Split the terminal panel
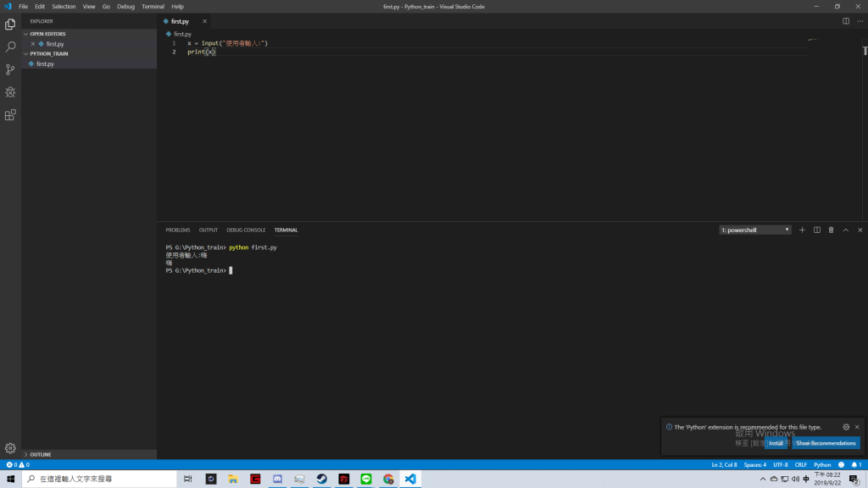The height and width of the screenshot is (488, 868). tap(817, 230)
